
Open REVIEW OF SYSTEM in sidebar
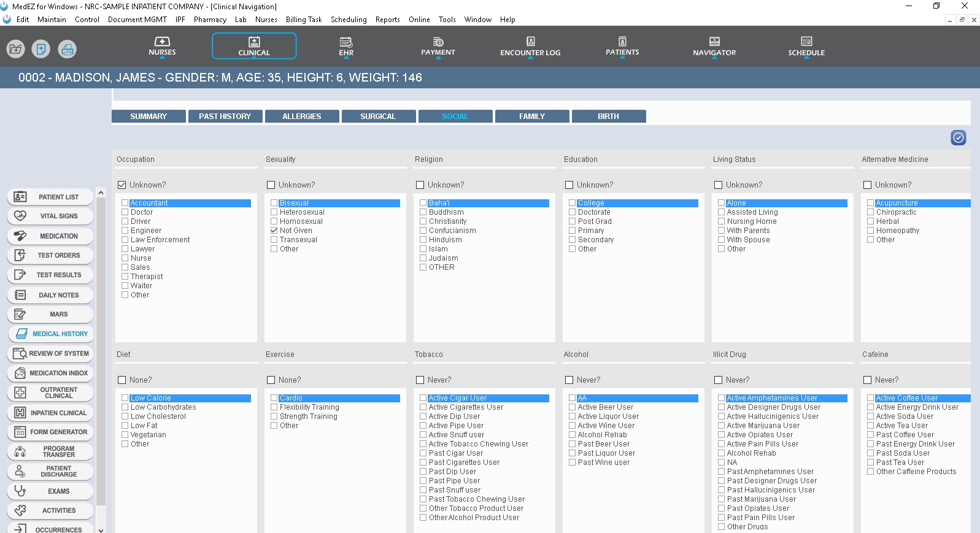click(50, 353)
